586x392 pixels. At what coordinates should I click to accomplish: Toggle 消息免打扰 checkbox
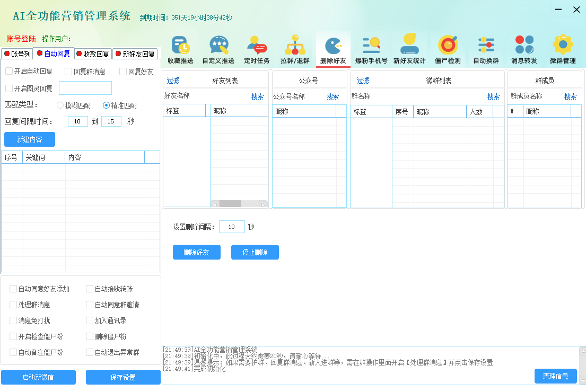pos(13,320)
